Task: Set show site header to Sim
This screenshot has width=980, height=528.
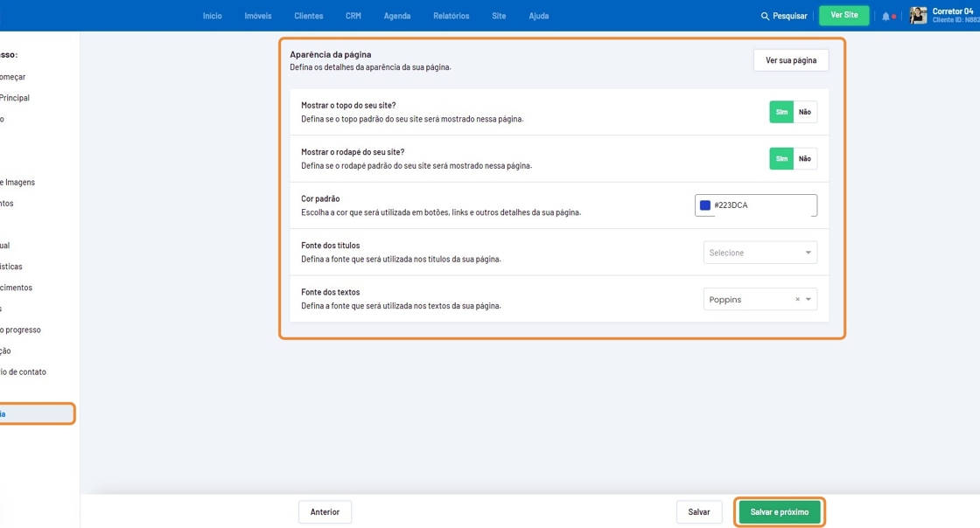Action: click(x=781, y=112)
